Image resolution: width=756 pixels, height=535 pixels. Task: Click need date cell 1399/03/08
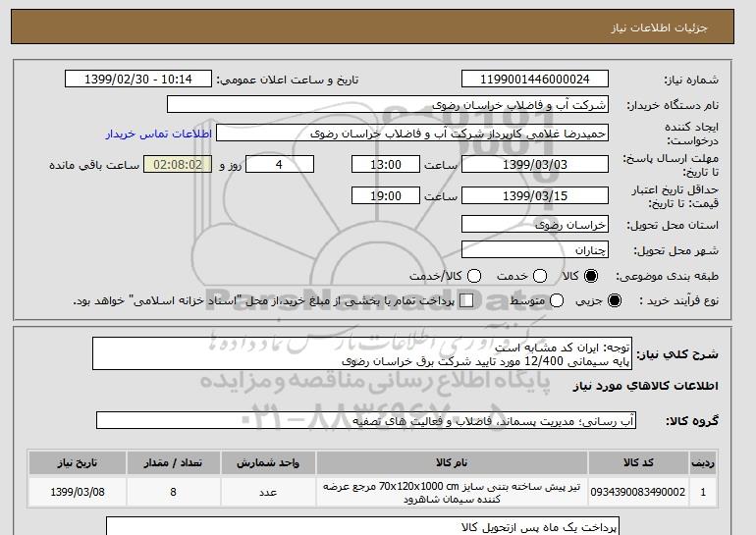point(78,492)
